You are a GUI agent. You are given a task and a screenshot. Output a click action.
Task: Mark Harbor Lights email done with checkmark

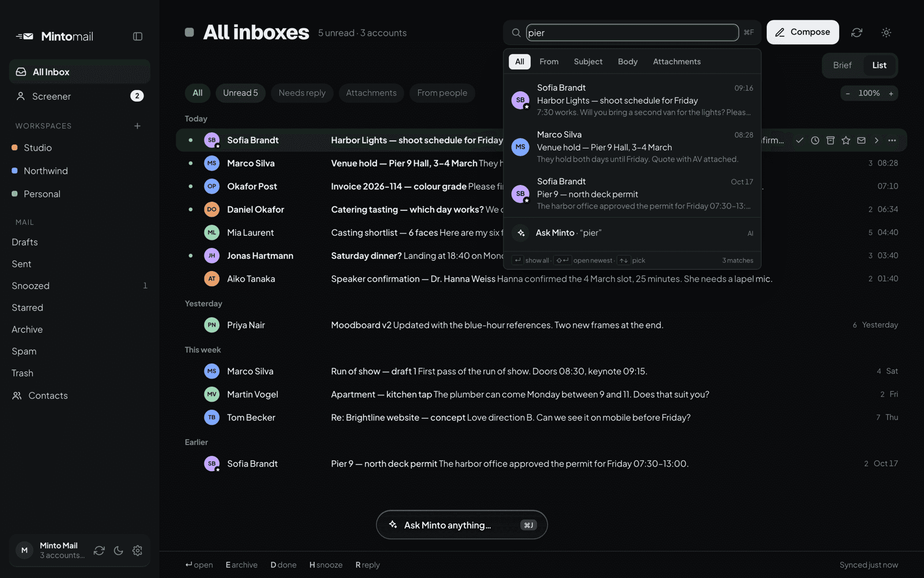point(799,140)
